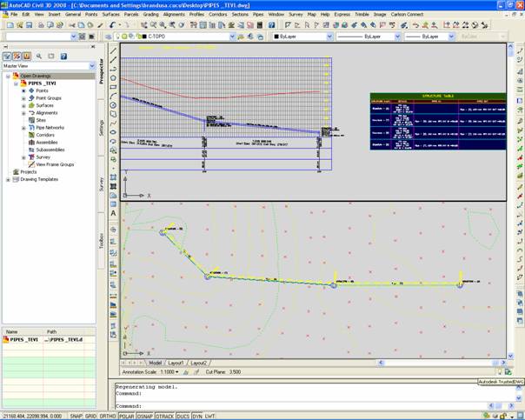This screenshot has height=420, width=525.
Task: Switch to the Survey toolspace tab
Action: pos(102,184)
